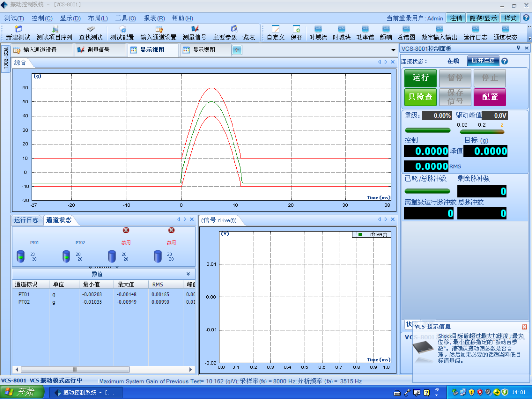Open the 控制(C) menu
Viewport: 532px width, 399px height.
(x=42, y=18)
